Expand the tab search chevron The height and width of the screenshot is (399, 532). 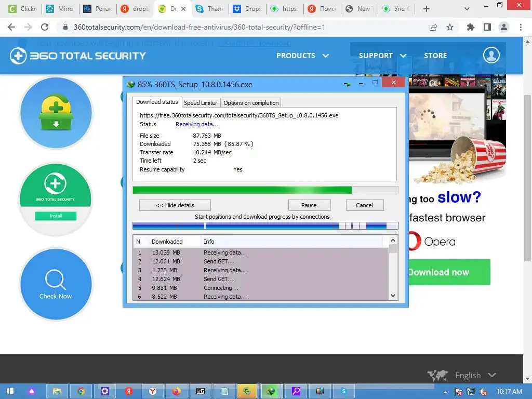(467, 9)
